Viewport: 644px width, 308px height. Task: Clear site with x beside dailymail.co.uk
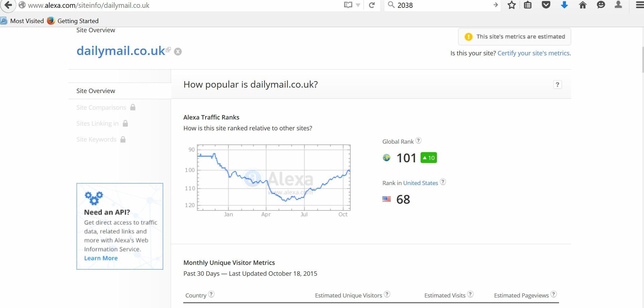pos(178,52)
